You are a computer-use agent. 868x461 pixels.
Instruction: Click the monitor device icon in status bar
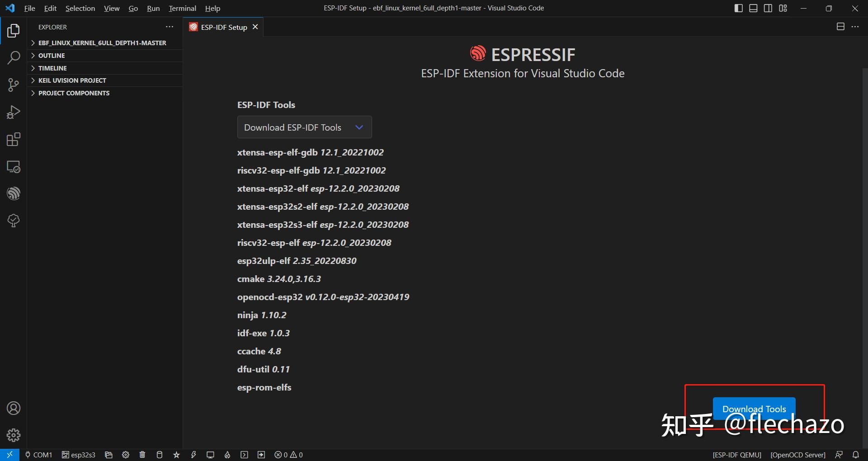click(210, 455)
